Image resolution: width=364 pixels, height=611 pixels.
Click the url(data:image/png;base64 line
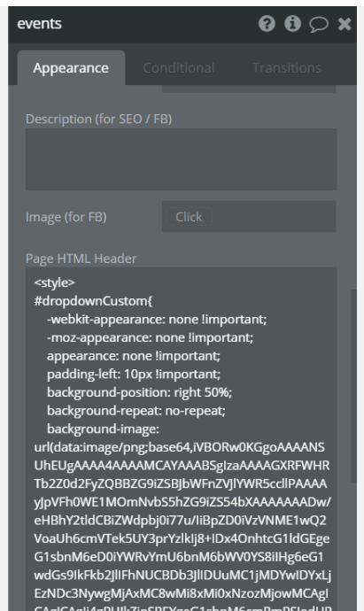[179, 447]
